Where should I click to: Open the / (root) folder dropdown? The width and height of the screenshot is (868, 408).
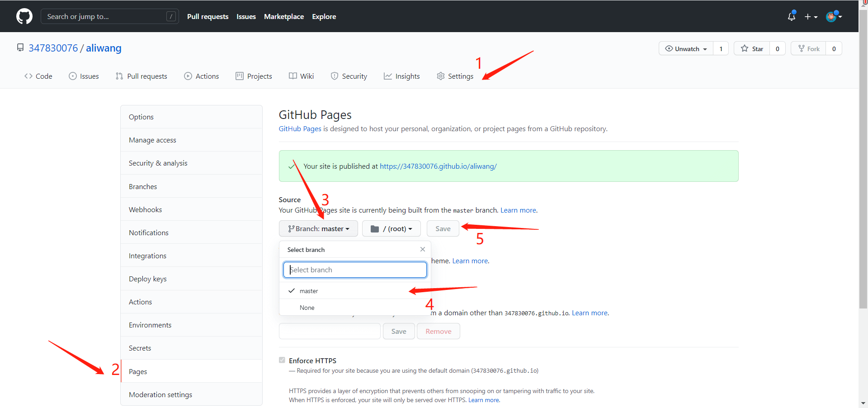(x=392, y=228)
